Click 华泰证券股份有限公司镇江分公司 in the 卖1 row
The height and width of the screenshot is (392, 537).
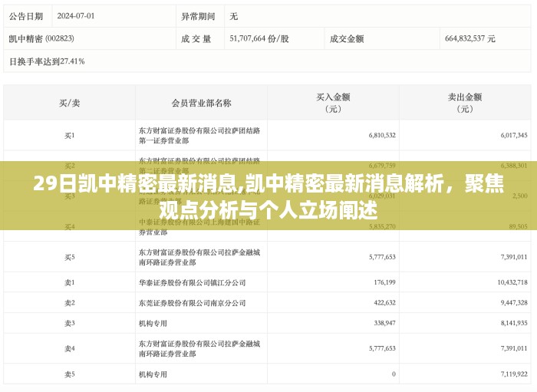pyautogui.click(x=192, y=282)
